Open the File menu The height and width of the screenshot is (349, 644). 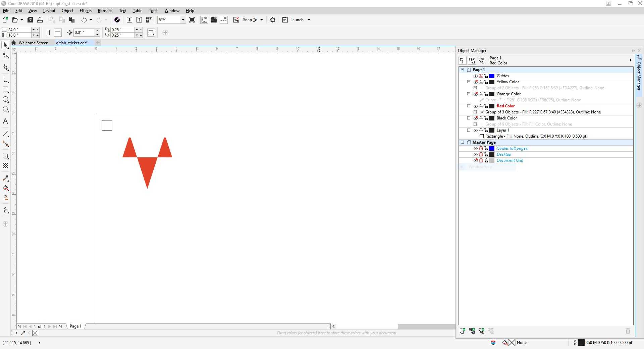(x=6, y=11)
